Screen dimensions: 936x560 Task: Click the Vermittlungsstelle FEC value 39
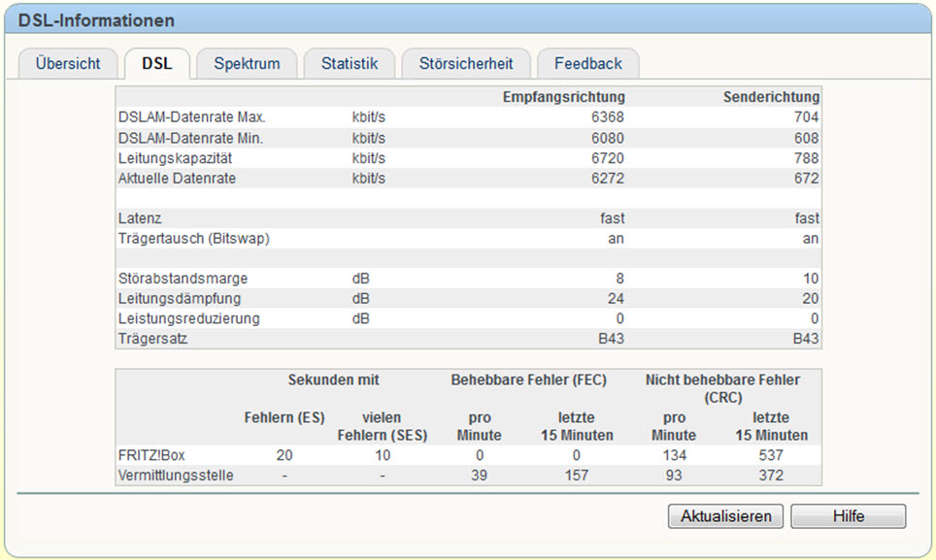pos(479,476)
